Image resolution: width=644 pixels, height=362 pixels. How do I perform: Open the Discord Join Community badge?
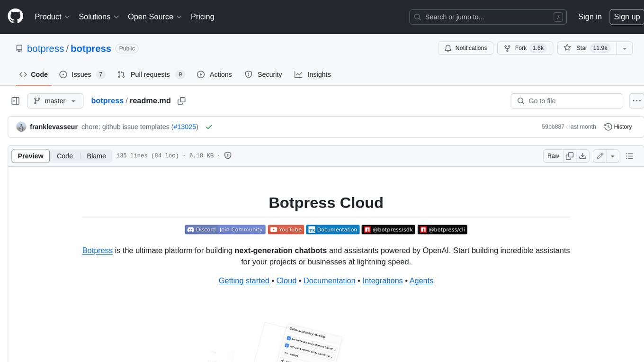[225, 230]
